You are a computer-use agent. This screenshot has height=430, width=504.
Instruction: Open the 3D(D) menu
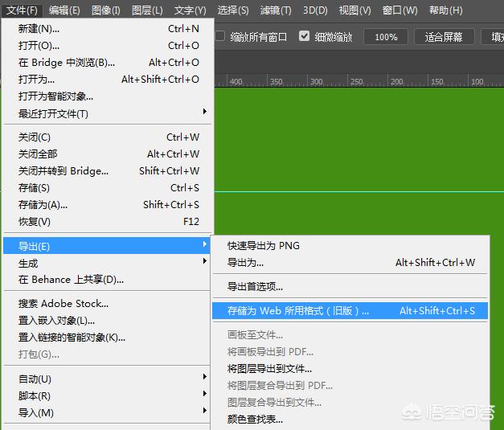click(x=315, y=10)
